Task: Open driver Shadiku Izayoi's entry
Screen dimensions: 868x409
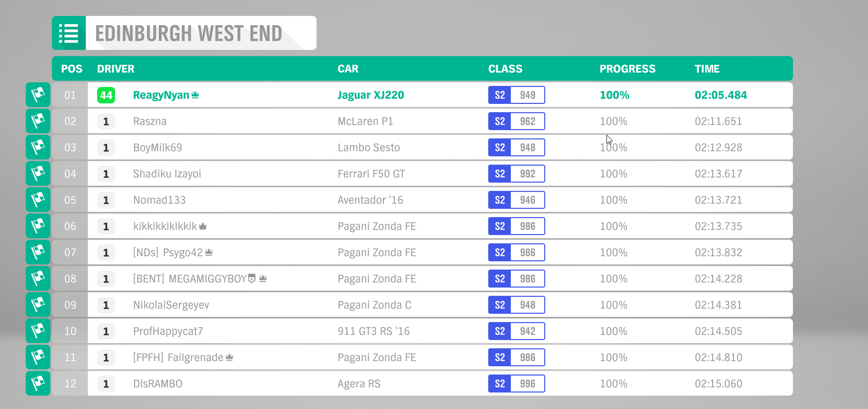Action: (167, 174)
